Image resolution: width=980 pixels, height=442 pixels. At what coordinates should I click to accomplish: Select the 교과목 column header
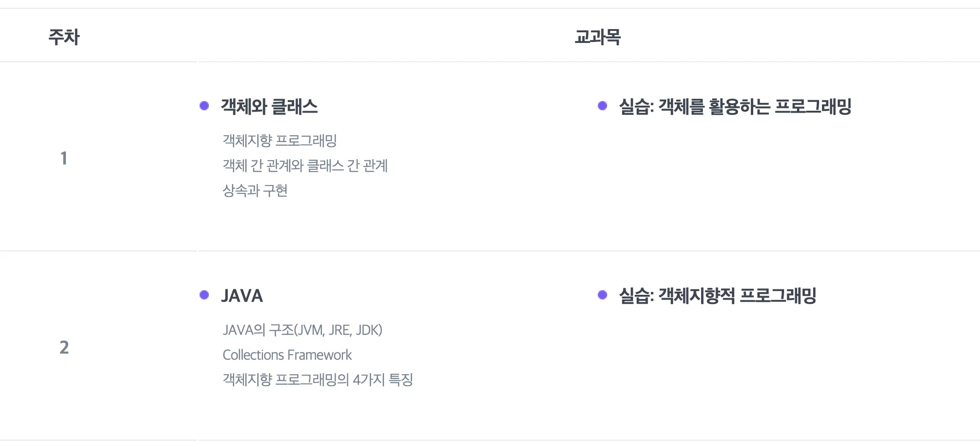tap(597, 37)
